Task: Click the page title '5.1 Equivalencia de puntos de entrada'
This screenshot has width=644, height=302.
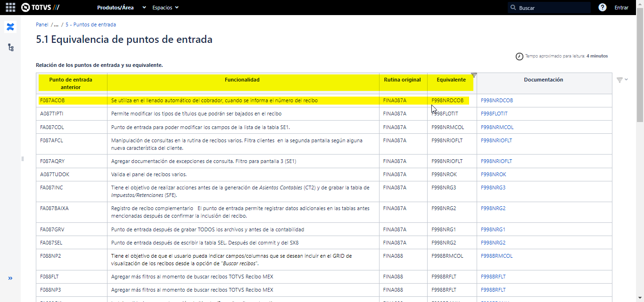Action: [124, 40]
